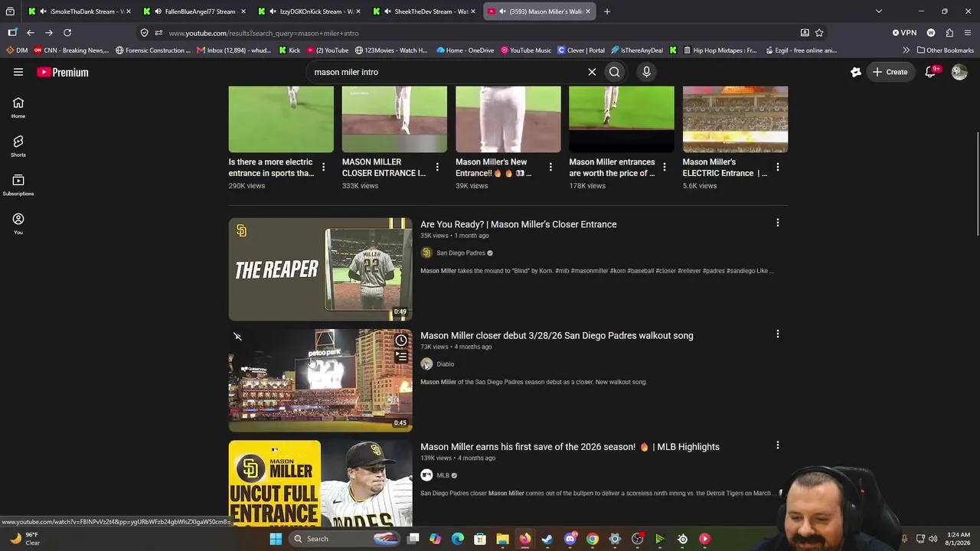Open options for 'Is there a more electric entrance' short
Image resolution: width=980 pixels, height=551 pixels.
(324, 167)
